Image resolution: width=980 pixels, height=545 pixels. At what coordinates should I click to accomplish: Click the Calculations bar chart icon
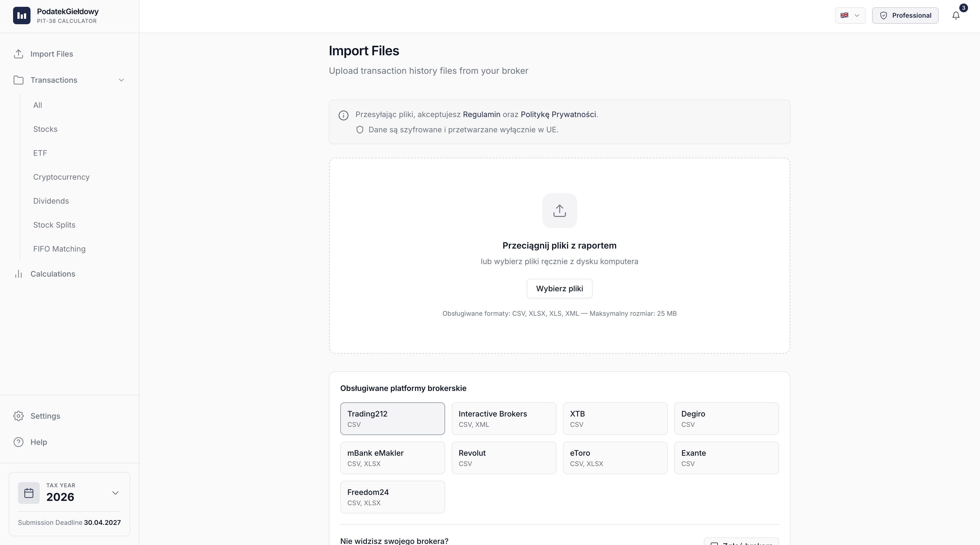point(18,274)
